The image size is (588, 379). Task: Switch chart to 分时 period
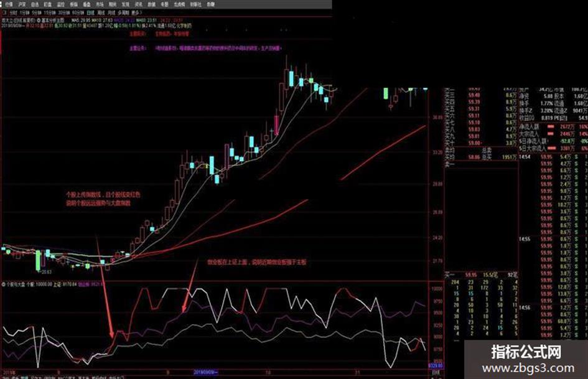tap(14, 13)
